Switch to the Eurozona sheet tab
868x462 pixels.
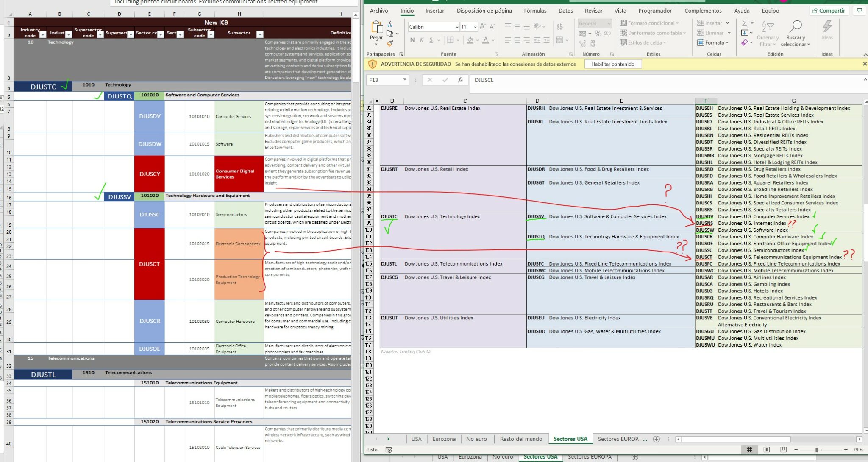coord(444,439)
